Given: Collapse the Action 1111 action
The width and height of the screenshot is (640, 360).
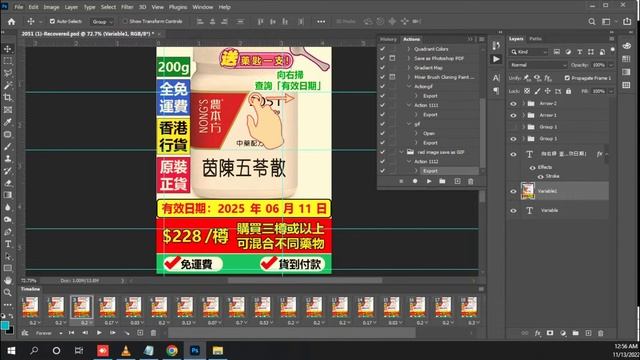Looking at the screenshot, I should 409,105.
